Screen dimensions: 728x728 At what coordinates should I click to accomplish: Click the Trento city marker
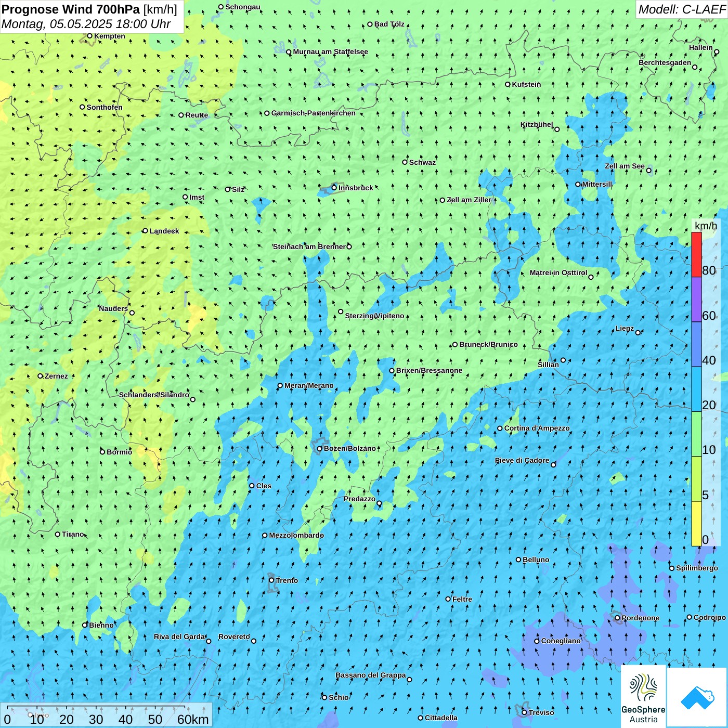coord(271,580)
